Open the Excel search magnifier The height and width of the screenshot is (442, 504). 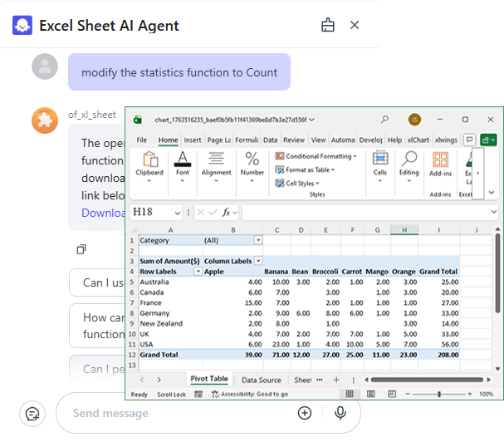384,120
